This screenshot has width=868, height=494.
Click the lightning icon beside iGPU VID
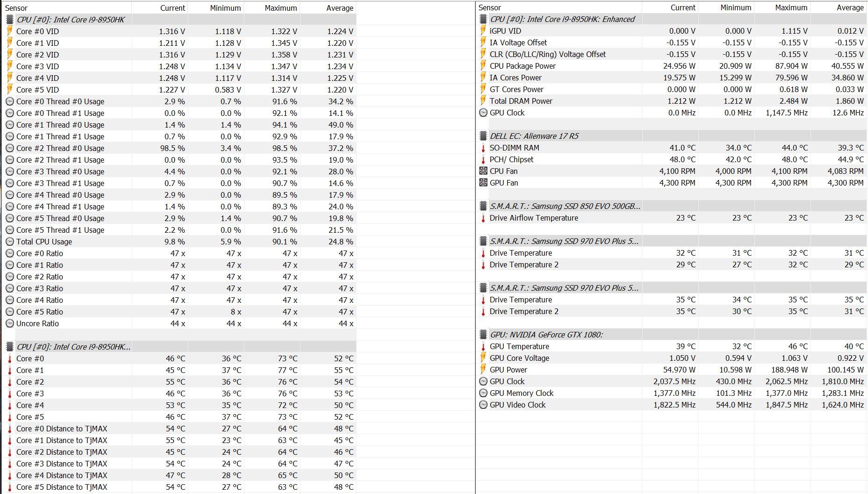coord(483,31)
